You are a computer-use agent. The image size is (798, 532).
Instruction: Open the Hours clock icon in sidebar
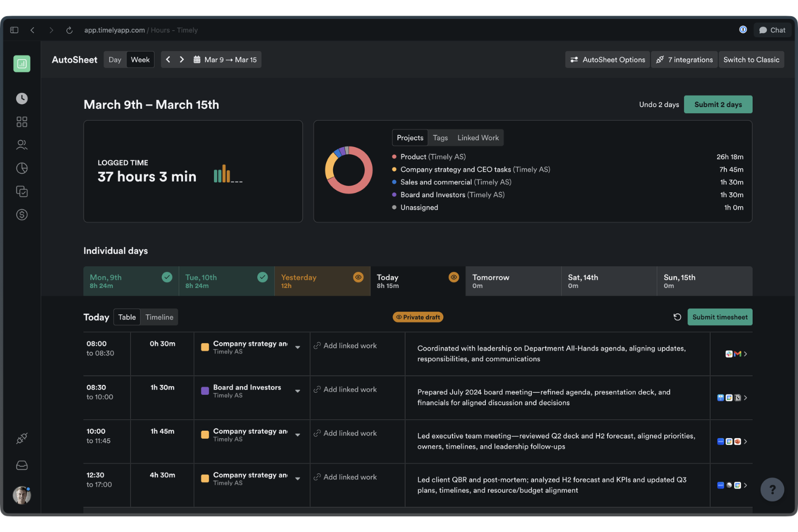[22, 99]
